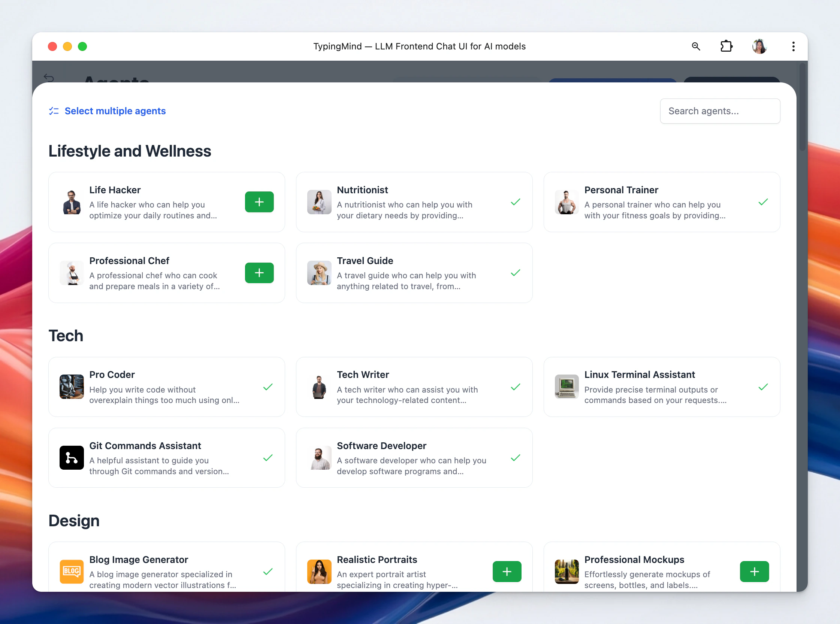Open the user profile avatar

[759, 46]
